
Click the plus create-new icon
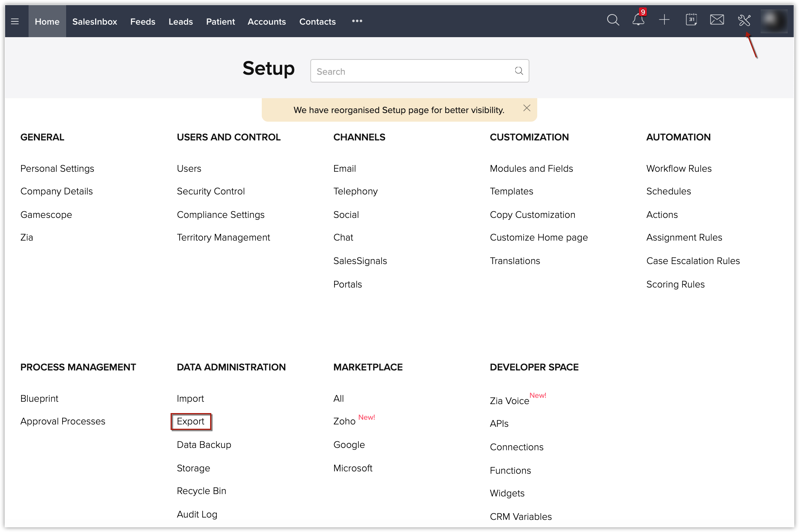point(664,20)
